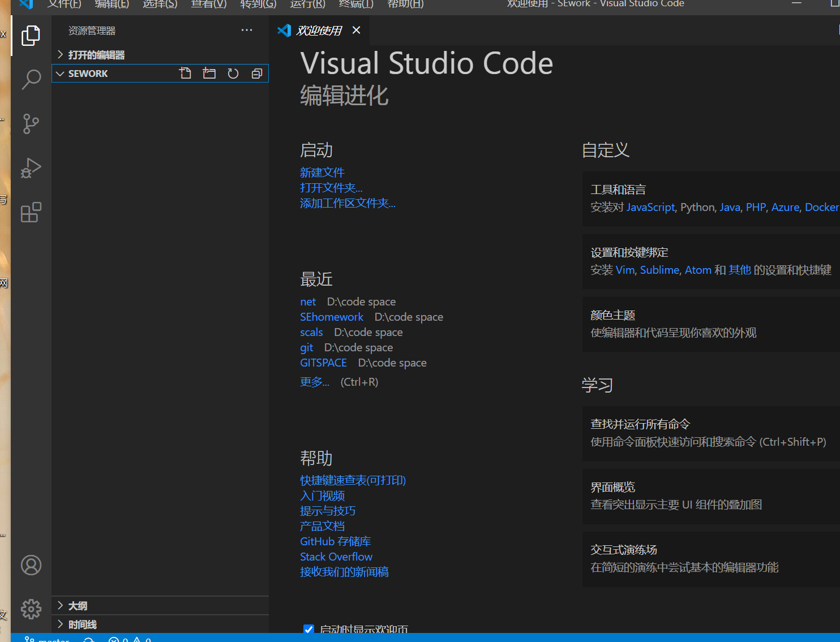The image size is (840, 642).
Task: Open the recent folder SEhomework
Action: click(x=332, y=317)
